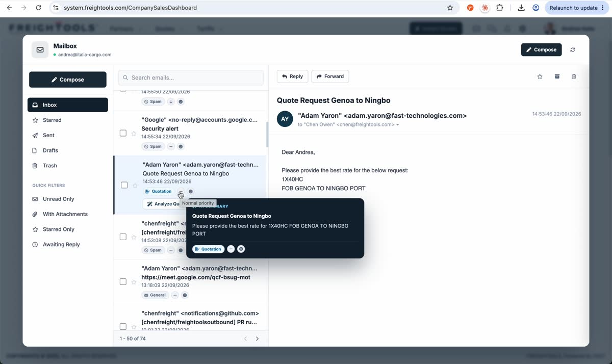Select the Google Security alert email checkbox
The width and height of the screenshot is (612, 364).
(x=123, y=133)
